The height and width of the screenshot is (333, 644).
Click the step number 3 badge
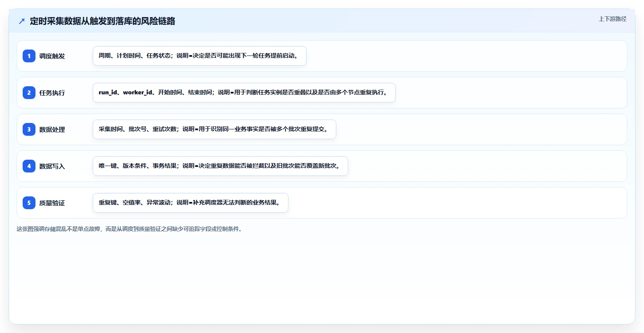coord(29,129)
